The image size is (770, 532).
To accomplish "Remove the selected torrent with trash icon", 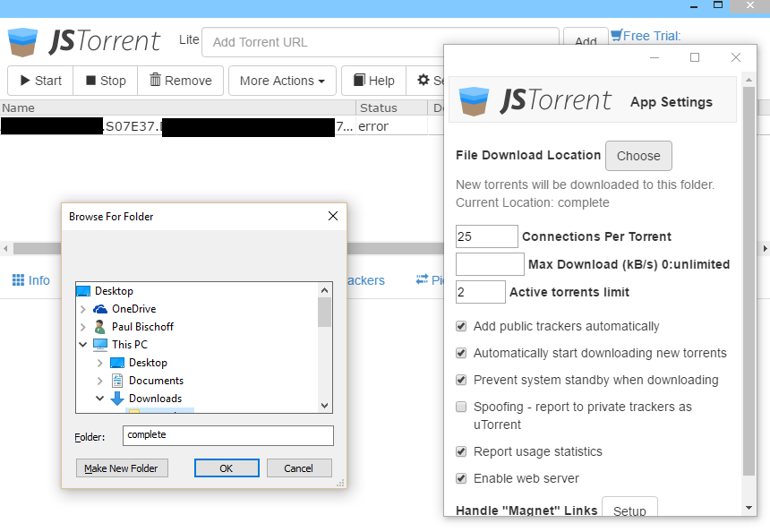I will (180, 81).
